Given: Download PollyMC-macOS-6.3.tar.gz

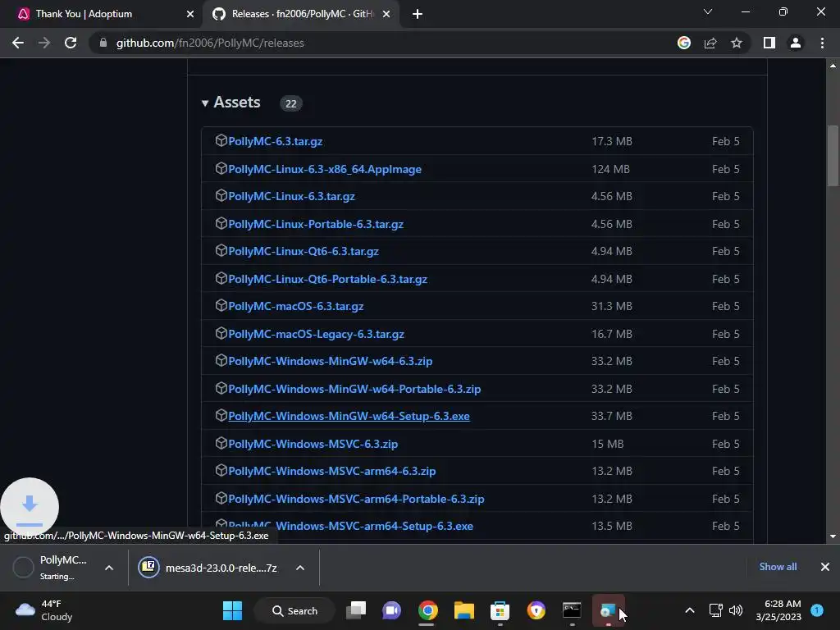Looking at the screenshot, I should click(x=295, y=307).
